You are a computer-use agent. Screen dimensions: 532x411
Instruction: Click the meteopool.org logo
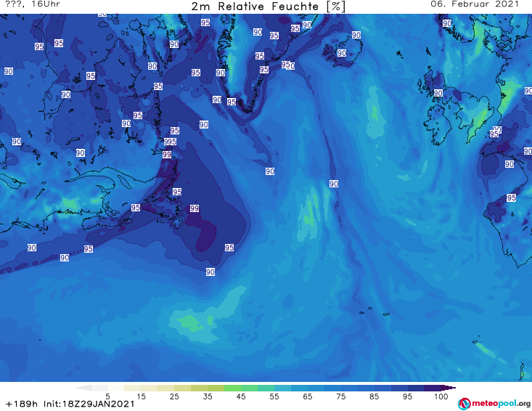coord(494,404)
